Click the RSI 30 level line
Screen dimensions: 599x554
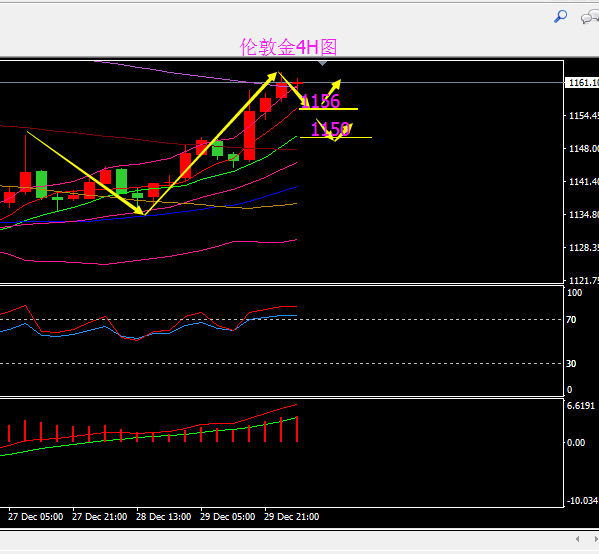point(282,363)
